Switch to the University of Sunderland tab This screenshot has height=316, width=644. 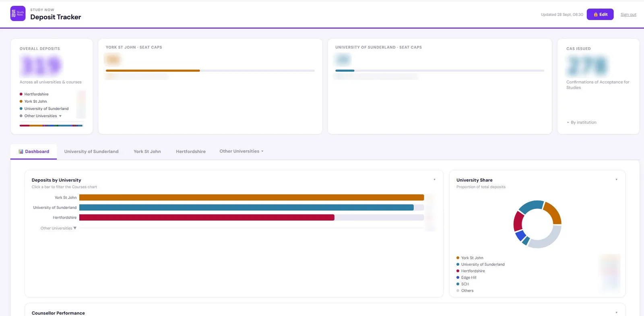click(91, 152)
